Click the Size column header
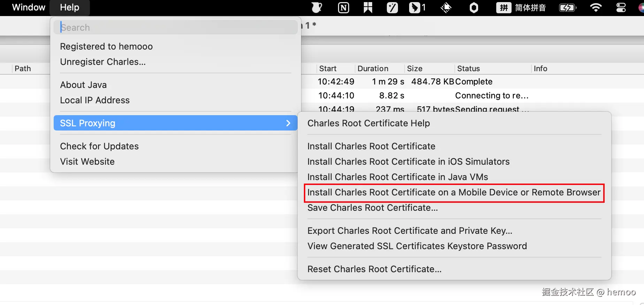This screenshot has width=644, height=305. (415, 68)
